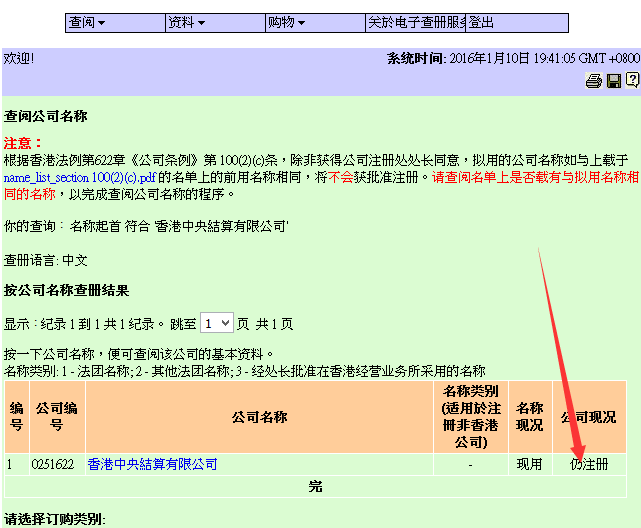Click the 名称现况 column header

529,417
